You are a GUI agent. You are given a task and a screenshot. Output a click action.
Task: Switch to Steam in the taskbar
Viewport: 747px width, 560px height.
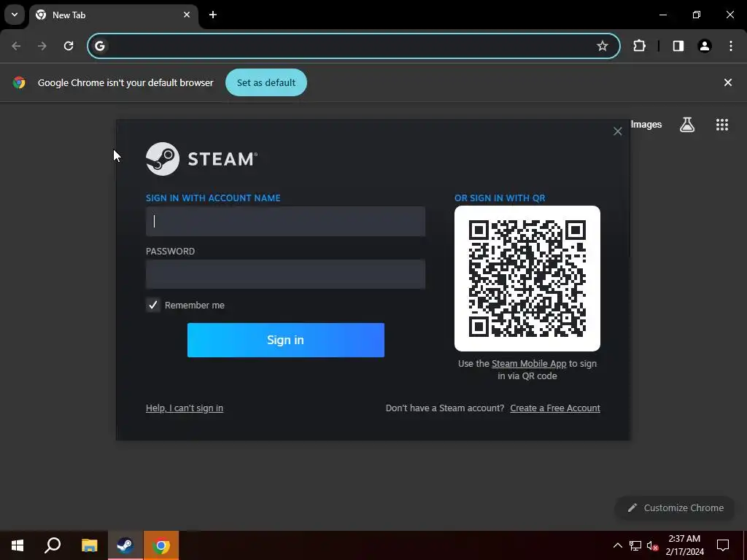click(x=125, y=545)
